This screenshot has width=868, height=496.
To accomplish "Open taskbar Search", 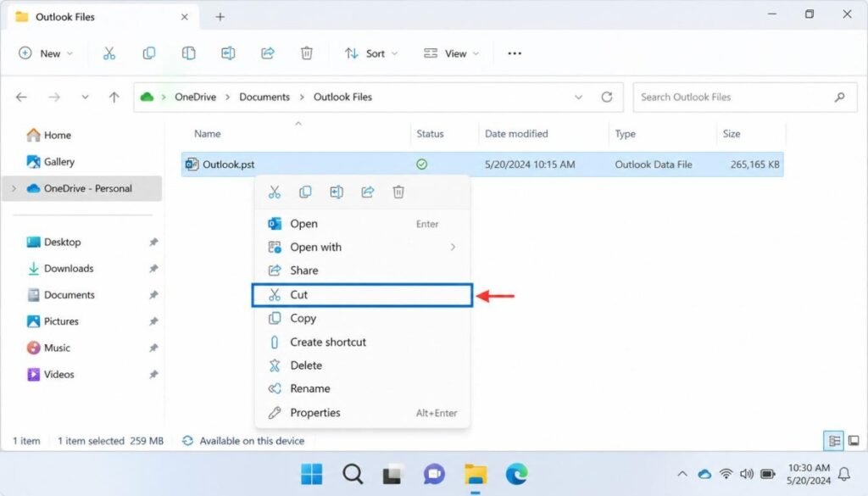I will [x=353, y=475].
